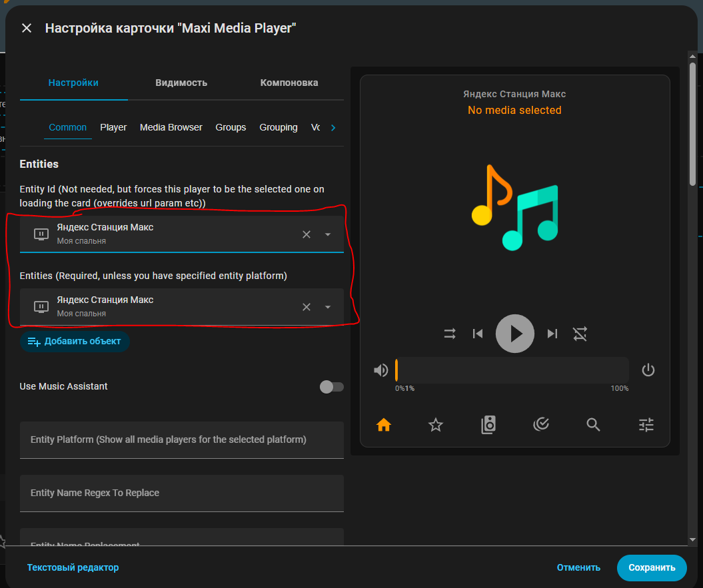Close the Maxi Media Player card settings dialog
Screen dimensions: 703x588
[x=27, y=28]
